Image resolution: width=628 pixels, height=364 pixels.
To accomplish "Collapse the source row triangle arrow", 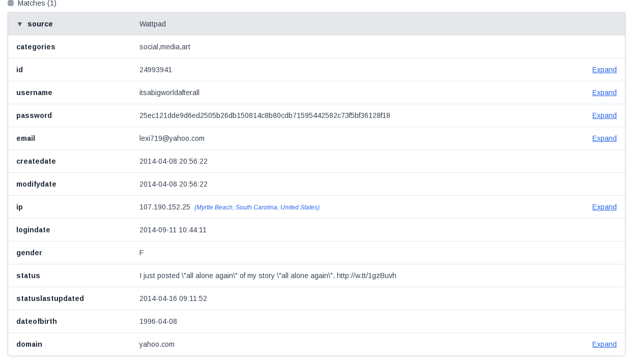I will [x=20, y=24].
